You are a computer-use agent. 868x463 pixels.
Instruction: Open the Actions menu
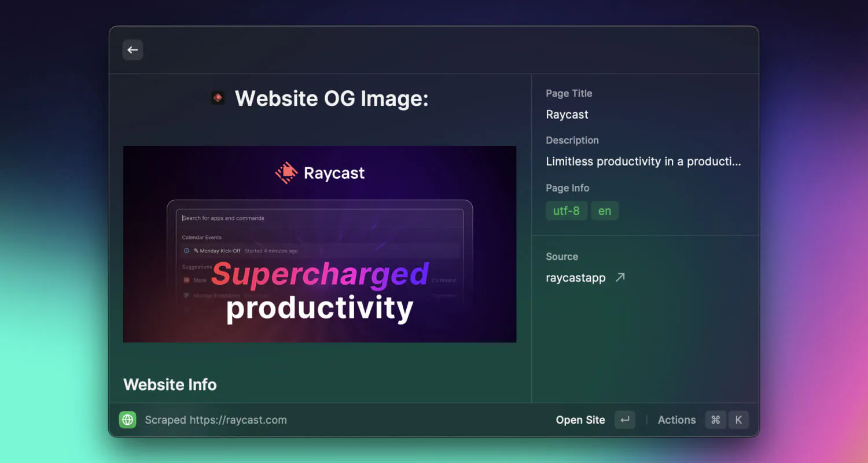[676, 420]
